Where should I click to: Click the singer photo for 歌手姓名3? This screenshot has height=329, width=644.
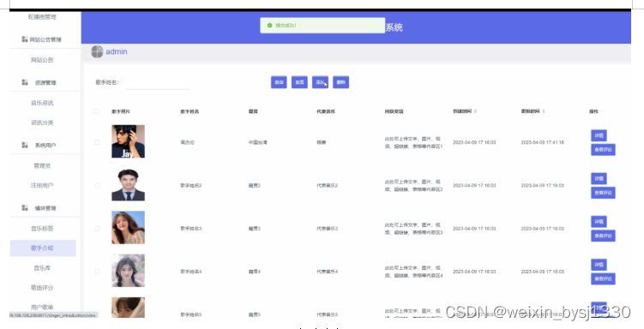coord(128,228)
